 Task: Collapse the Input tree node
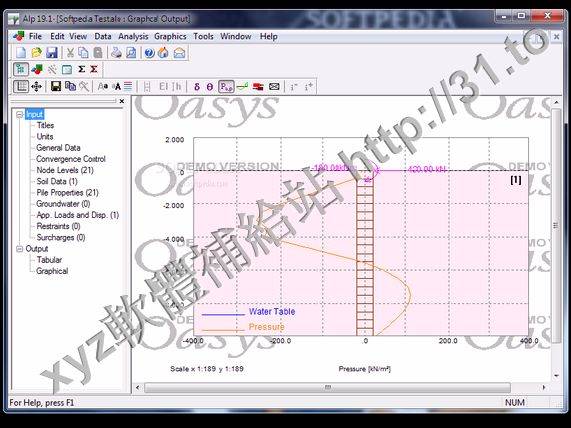tap(20, 115)
